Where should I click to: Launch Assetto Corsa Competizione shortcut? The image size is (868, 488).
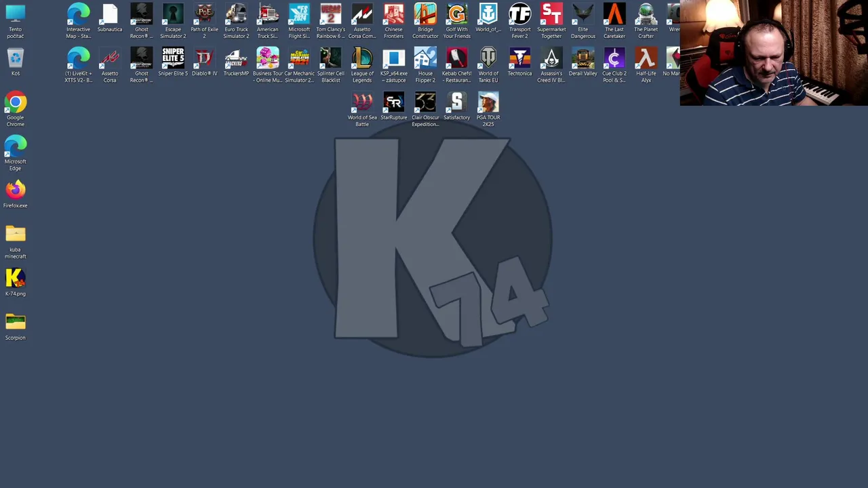coord(362,20)
